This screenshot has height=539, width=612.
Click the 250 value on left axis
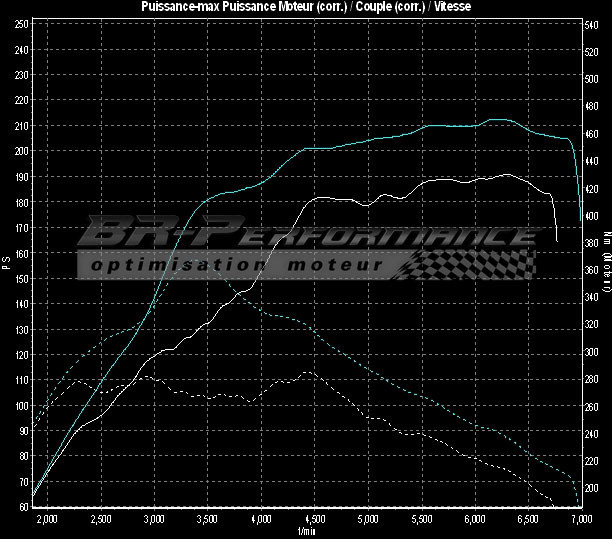point(21,24)
